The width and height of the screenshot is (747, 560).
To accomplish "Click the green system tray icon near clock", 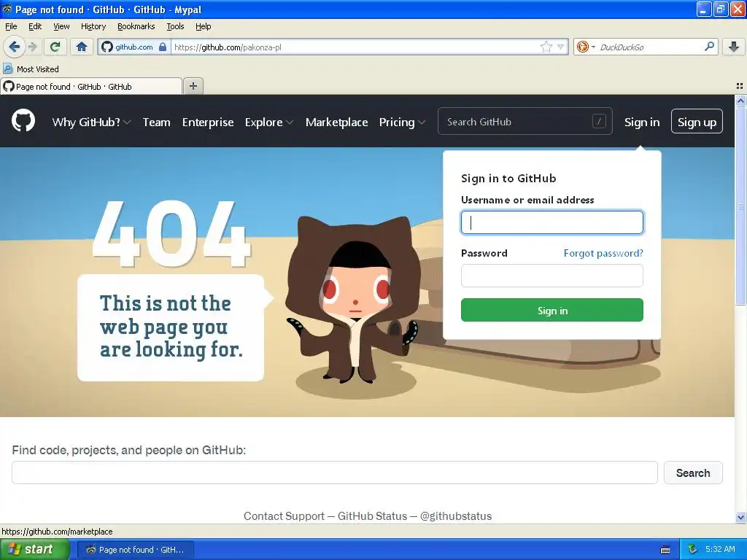I will click(x=693, y=549).
